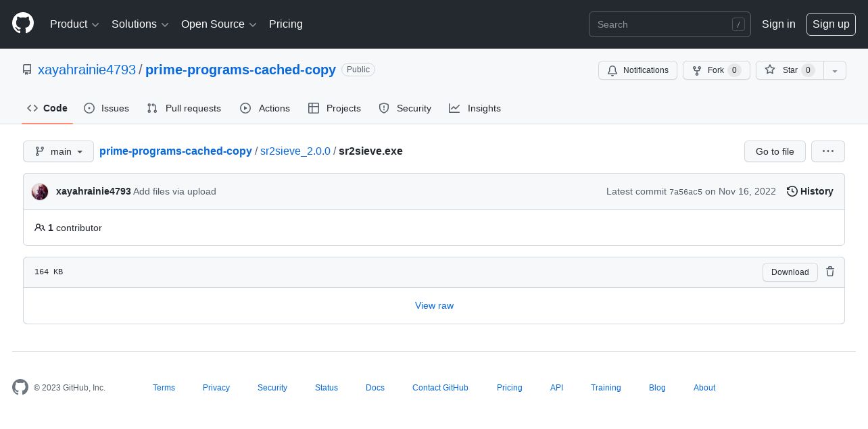The height and width of the screenshot is (429, 868).
Task: Expand the Solutions menu
Action: pos(140,24)
